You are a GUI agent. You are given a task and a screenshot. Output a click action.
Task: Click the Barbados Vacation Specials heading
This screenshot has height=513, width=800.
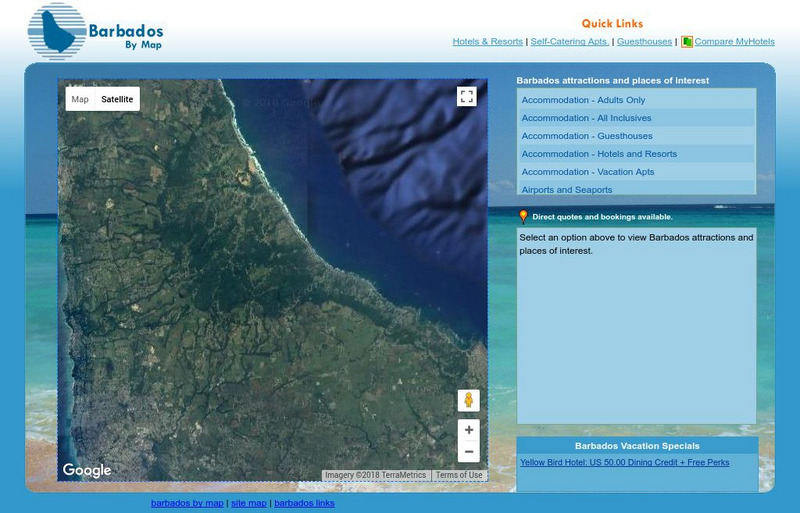(x=637, y=446)
